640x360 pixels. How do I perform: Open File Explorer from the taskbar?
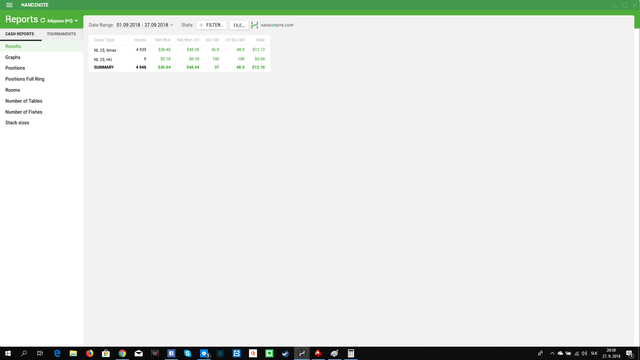click(73, 353)
